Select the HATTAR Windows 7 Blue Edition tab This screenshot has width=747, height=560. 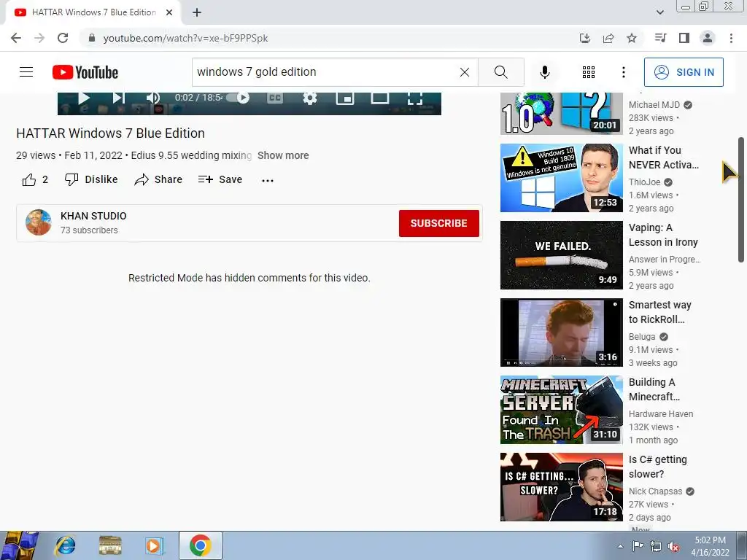pyautogui.click(x=93, y=12)
